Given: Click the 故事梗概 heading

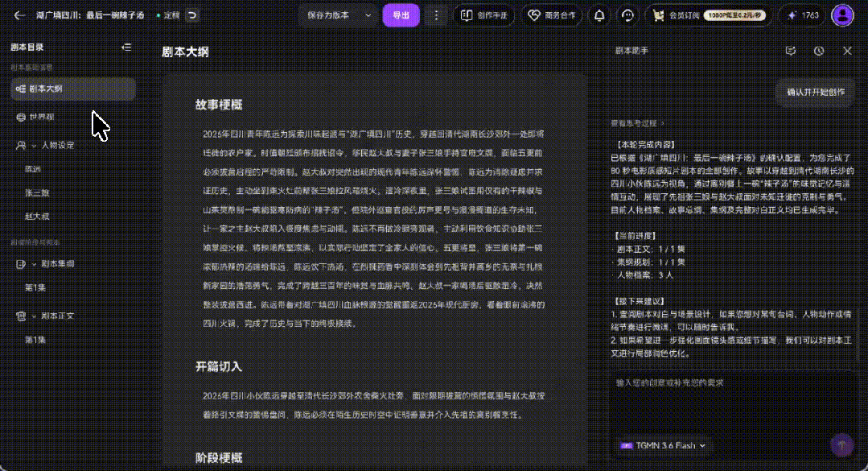Looking at the screenshot, I should [x=219, y=105].
